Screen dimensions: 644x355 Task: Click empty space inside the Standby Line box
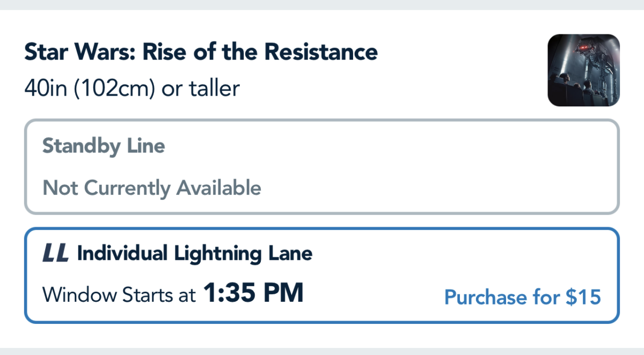click(x=429, y=166)
